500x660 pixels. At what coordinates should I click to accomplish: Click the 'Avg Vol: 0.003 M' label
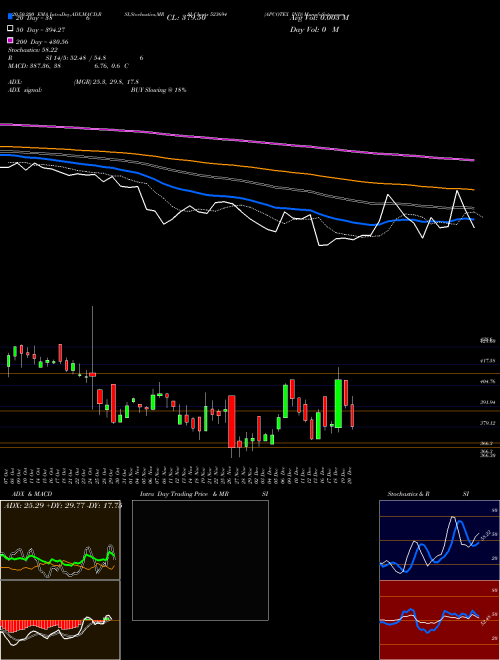point(319,18)
